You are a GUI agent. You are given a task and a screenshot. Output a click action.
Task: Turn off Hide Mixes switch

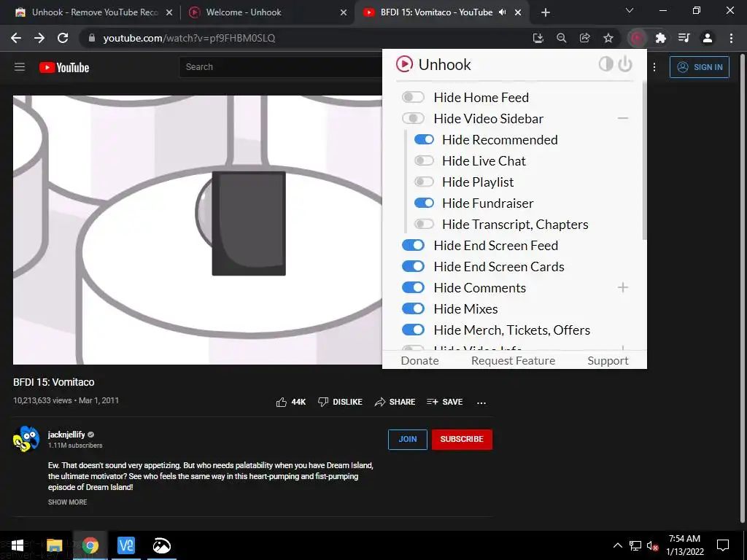pyautogui.click(x=413, y=308)
